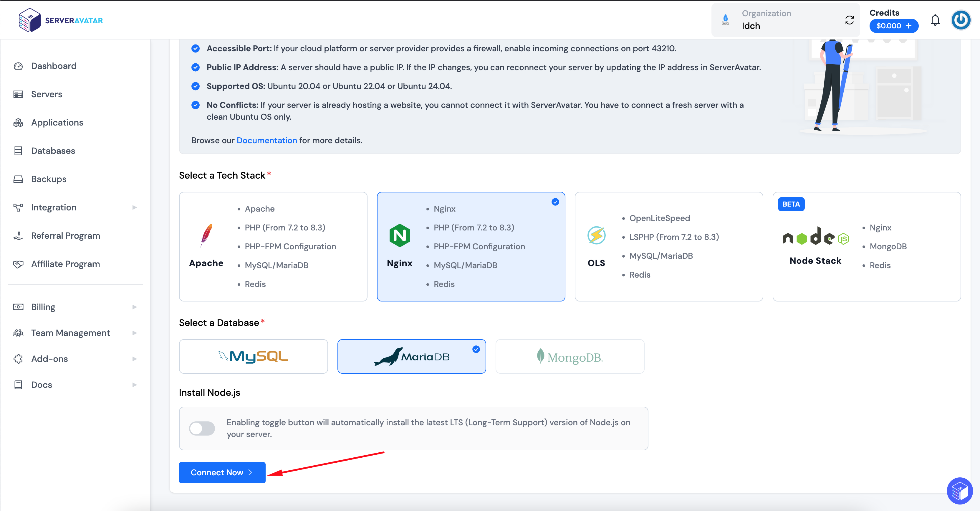This screenshot has width=980, height=511.
Task: Open Databases in the sidebar
Action: pyautogui.click(x=53, y=151)
